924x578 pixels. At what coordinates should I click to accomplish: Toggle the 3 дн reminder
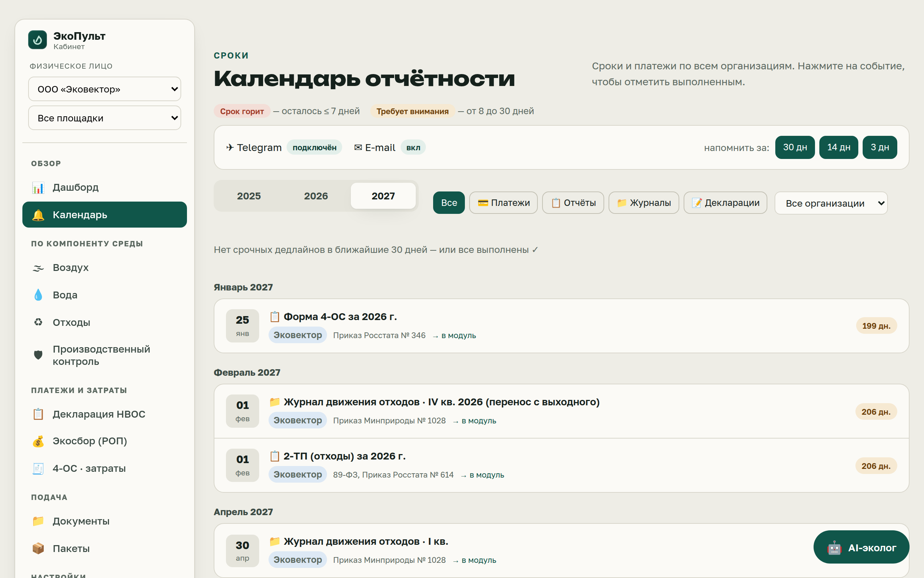(880, 147)
